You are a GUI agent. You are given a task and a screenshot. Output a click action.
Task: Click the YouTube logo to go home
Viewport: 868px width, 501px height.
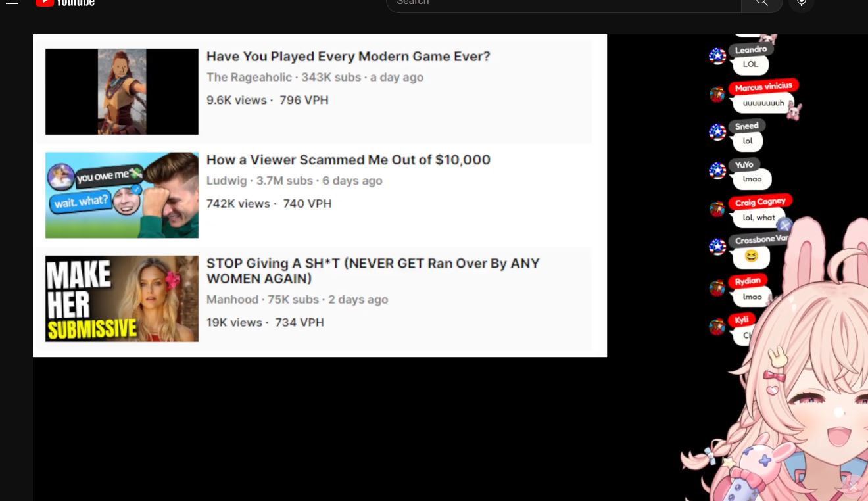click(65, 3)
